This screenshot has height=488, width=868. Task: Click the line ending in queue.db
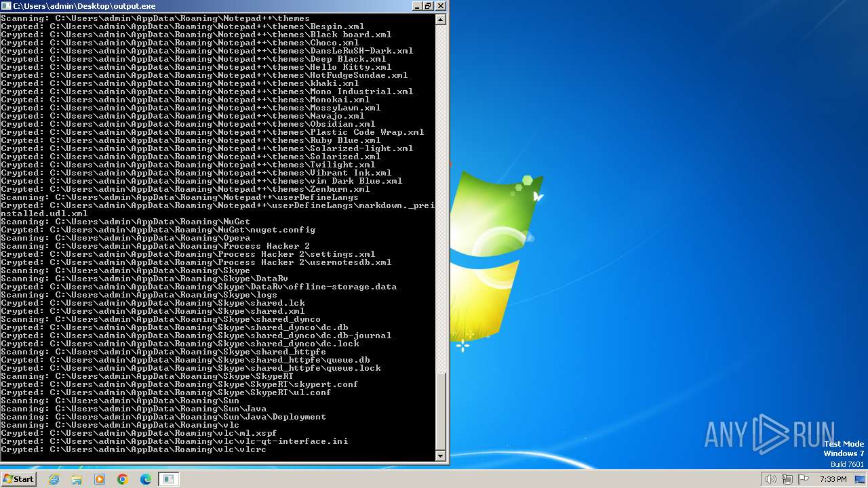coord(185,360)
